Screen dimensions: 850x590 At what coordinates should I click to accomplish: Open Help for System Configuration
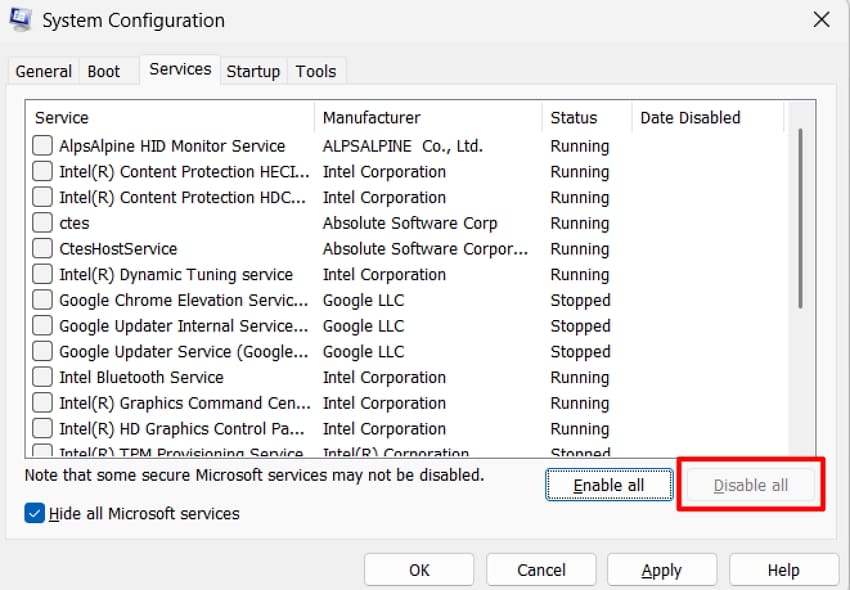(x=783, y=569)
